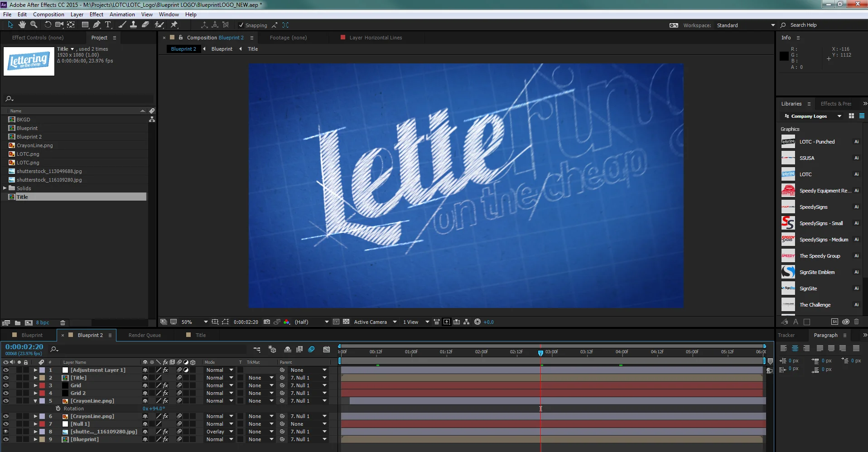Open the Tracker panel tab
Viewport: 868px width, 452px height.
tap(786, 335)
